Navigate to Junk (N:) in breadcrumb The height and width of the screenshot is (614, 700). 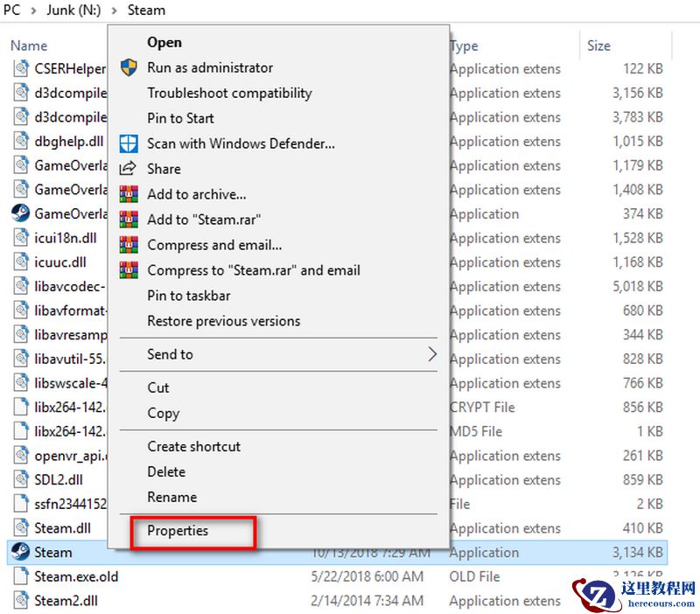(73, 10)
